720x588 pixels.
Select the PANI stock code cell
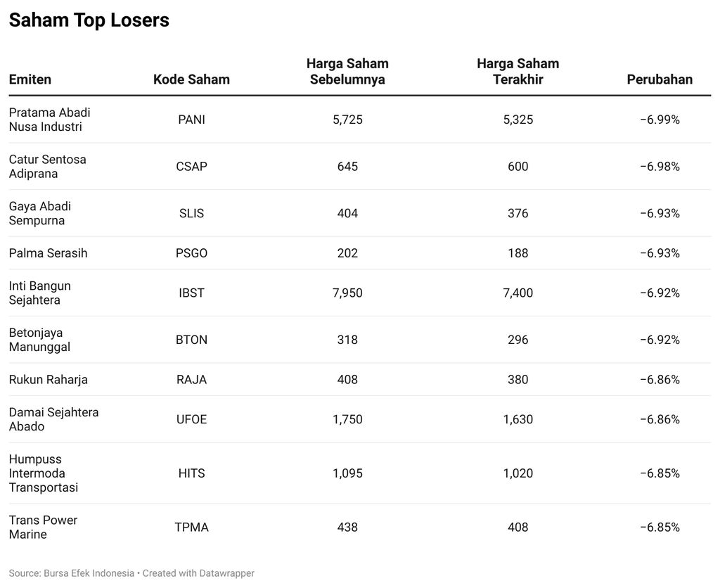tap(191, 120)
